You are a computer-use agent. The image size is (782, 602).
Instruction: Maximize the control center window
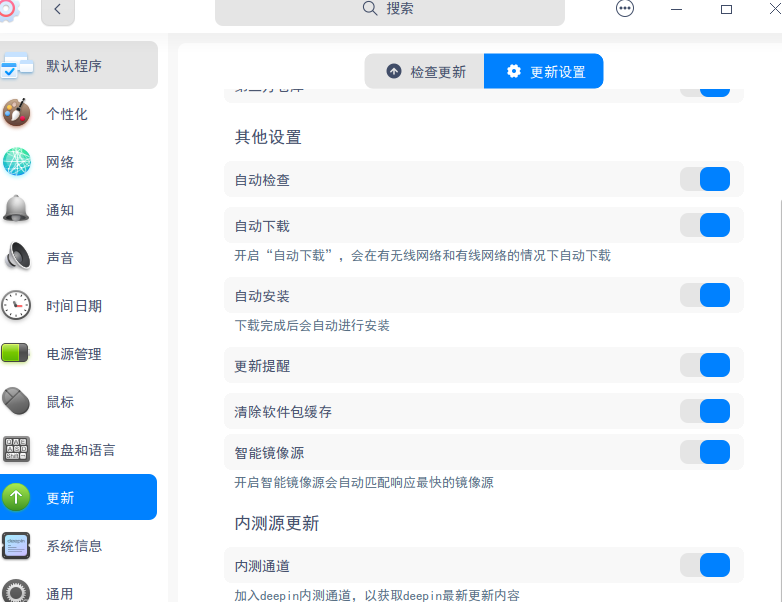(726, 9)
